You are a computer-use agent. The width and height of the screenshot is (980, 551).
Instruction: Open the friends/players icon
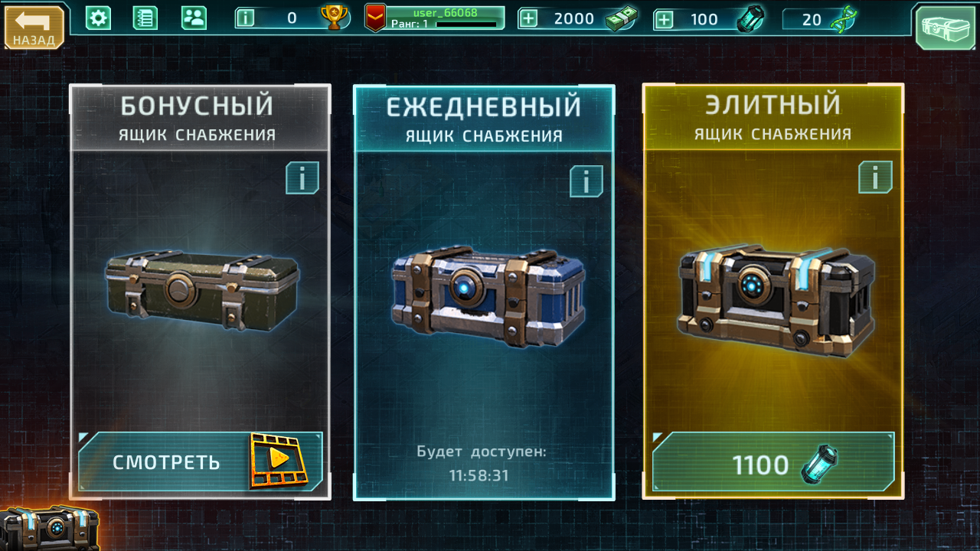coord(194,18)
